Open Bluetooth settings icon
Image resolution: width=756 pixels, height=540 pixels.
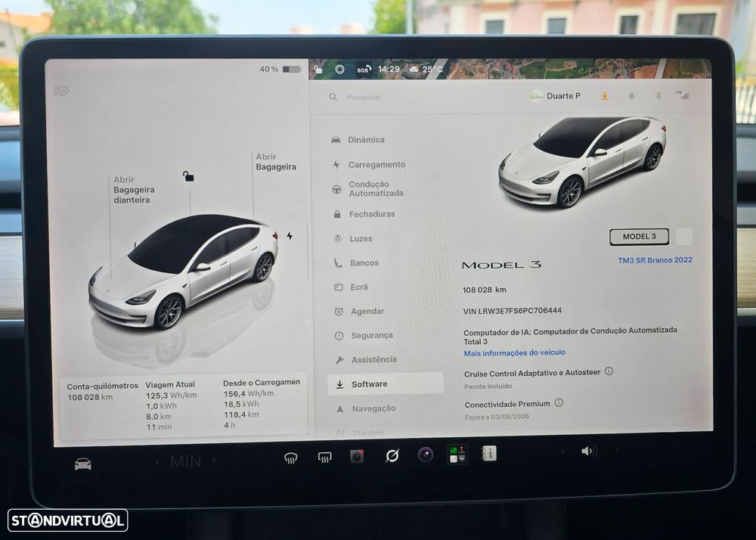tap(658, 95)
